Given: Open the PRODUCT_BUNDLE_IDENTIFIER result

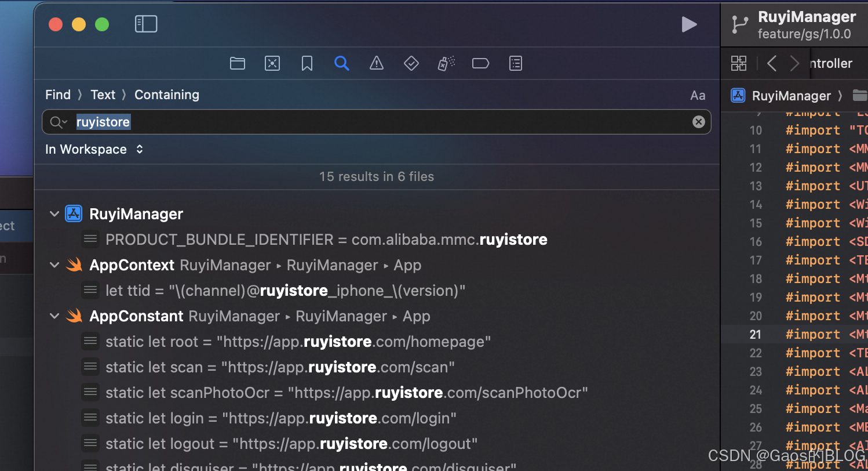Looking at the screenshot, I should click(326, 240).
